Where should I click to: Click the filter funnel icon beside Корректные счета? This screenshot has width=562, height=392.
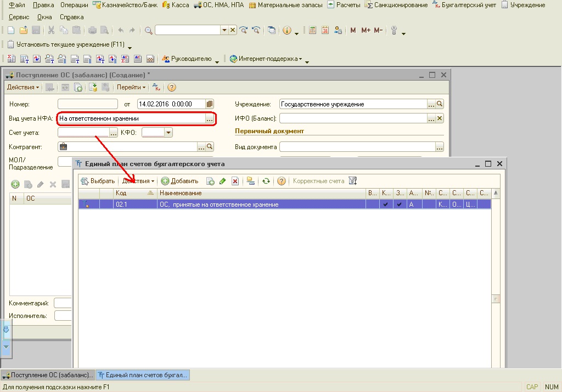coord(353,181)
